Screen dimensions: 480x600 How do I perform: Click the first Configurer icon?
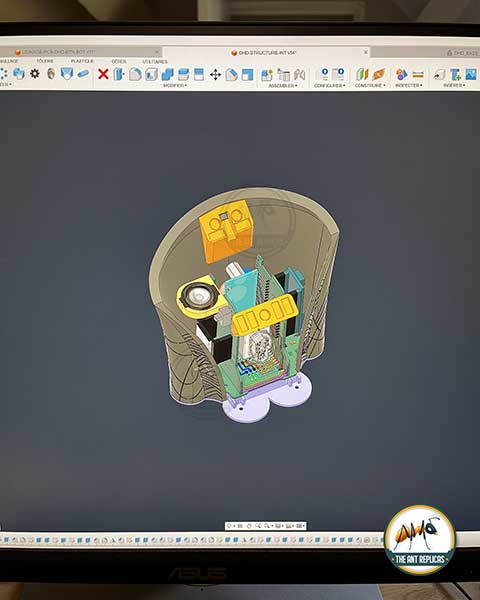(324, 73)
